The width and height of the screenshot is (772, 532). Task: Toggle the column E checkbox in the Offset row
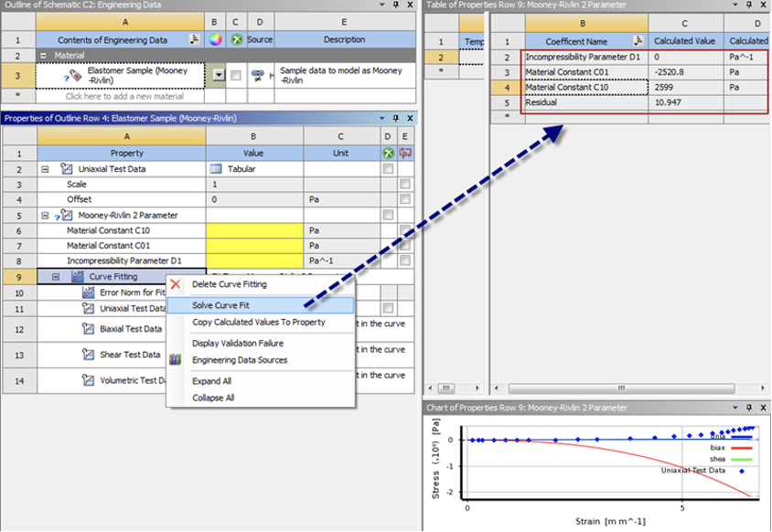tap(405, 199)
